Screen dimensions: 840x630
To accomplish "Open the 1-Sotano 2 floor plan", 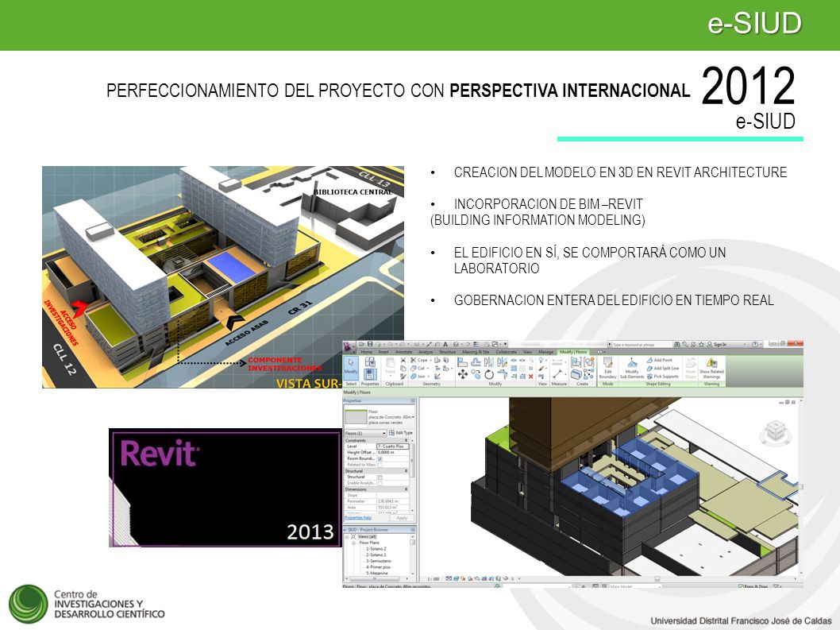I will [376, 548].
